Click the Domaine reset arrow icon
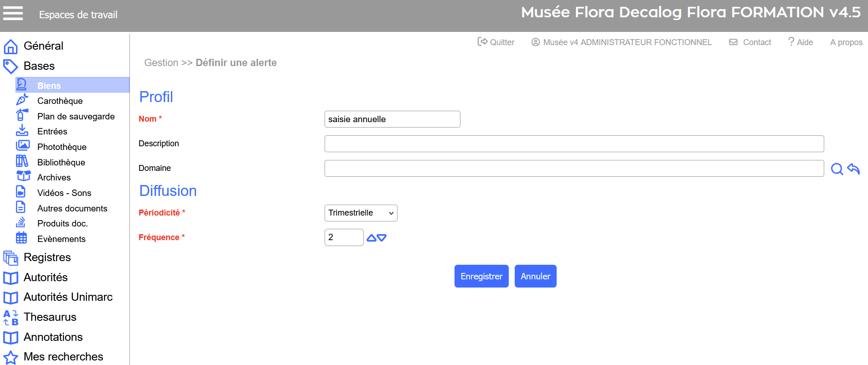 point(853,169)
